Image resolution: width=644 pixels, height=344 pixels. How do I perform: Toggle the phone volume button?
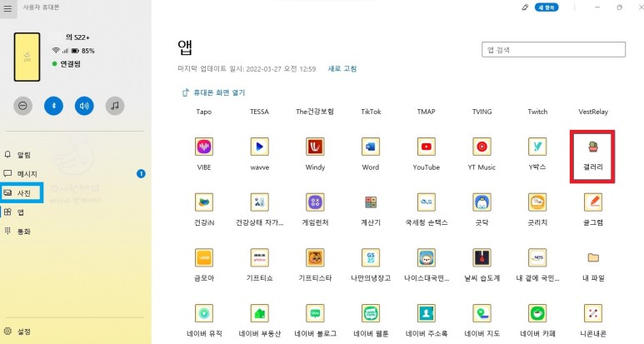pyautogui.click(x=84, y=106)
